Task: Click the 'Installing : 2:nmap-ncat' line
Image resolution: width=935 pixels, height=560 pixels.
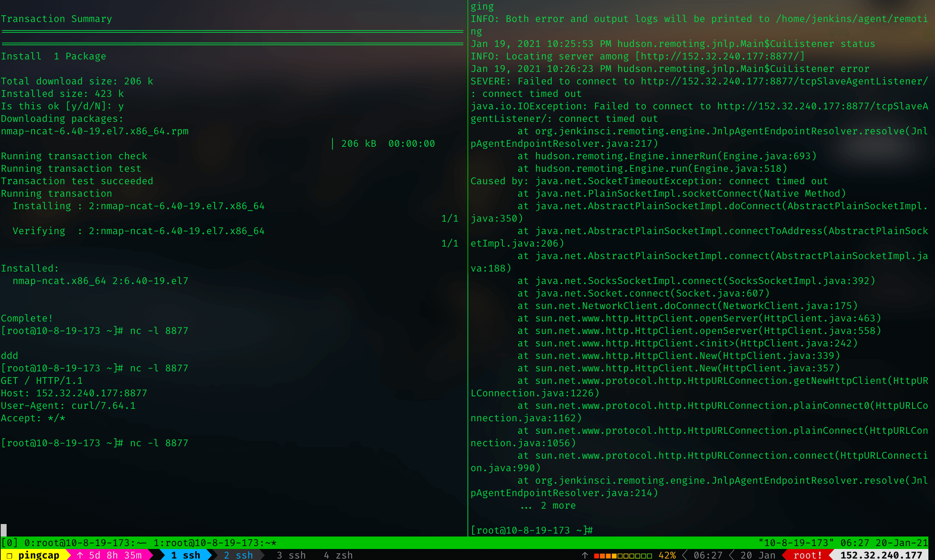Action: (x=138, y=206)
